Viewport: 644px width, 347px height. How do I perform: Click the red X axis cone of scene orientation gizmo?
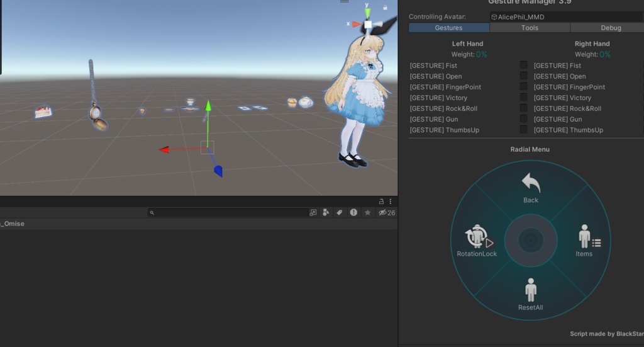[x=357, y=25]
